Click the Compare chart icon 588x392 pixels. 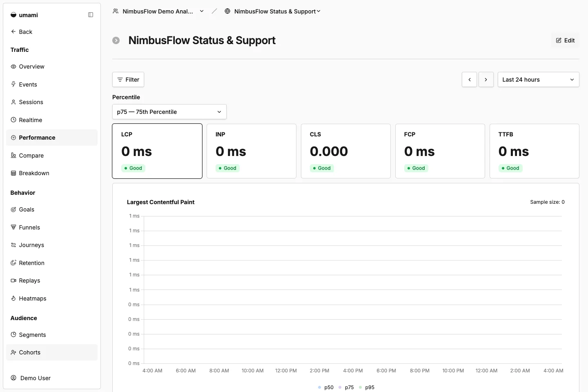coord(13,155)
